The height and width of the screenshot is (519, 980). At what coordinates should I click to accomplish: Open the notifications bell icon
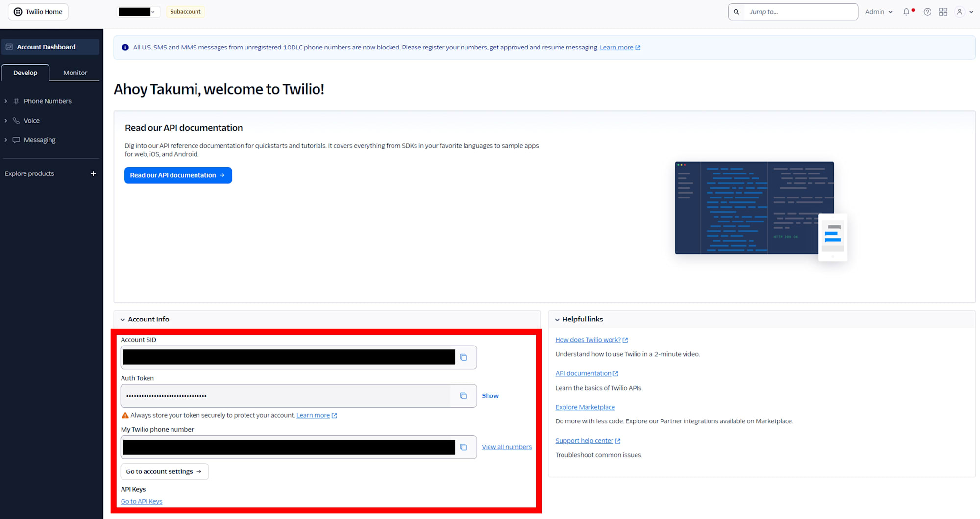click(x=906, y=12)
